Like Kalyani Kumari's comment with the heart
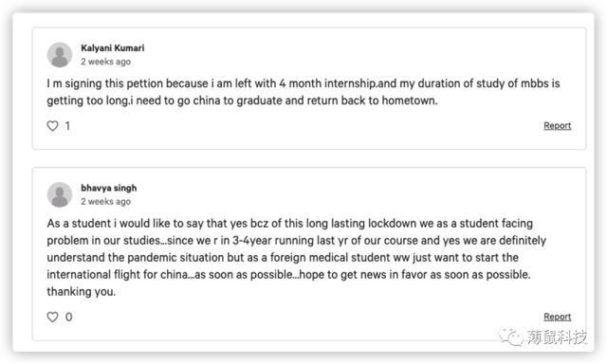The image size is (607, 364). click(53, 126)
